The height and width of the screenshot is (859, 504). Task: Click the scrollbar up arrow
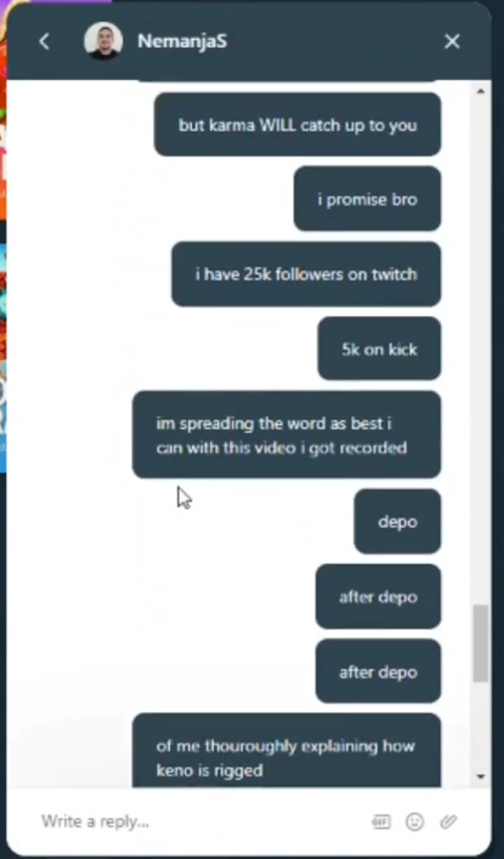[481, 91]
